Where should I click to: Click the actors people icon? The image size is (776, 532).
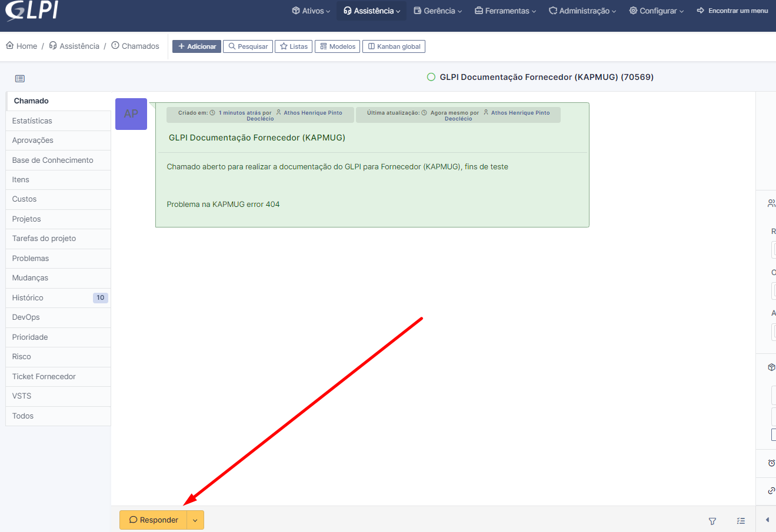coord(771,203)
